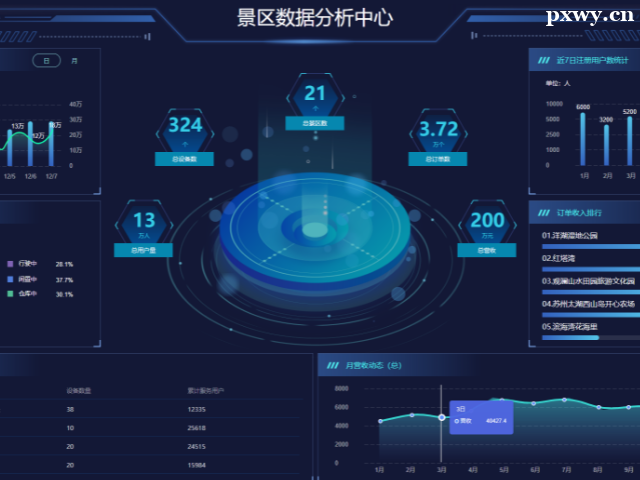Click stripe icon beside 订单收入排行 title

(544, 212)
